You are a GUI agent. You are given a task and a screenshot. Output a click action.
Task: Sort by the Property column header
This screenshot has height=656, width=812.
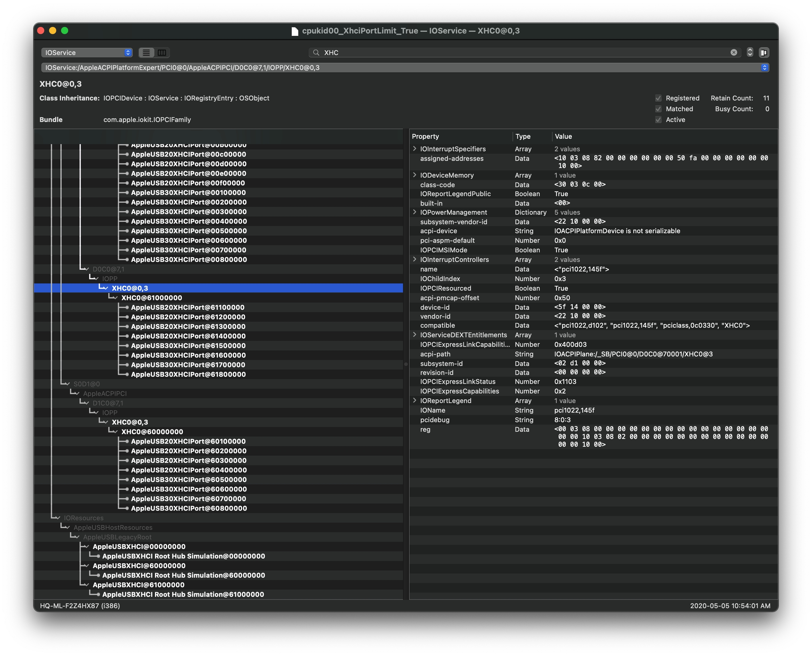(425, 136)
